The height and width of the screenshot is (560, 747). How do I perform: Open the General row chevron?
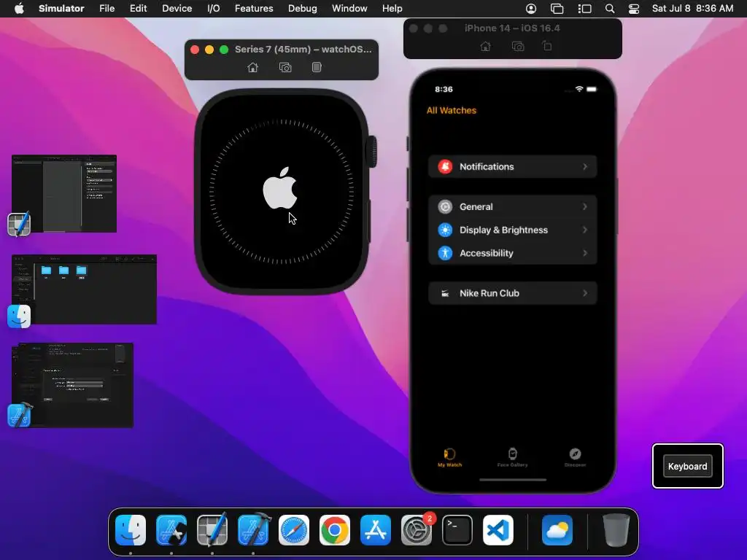point(585,206)
